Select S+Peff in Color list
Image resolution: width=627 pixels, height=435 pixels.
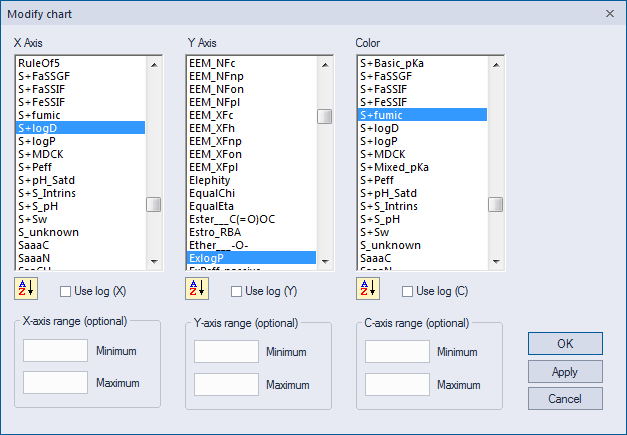point(423,180)
